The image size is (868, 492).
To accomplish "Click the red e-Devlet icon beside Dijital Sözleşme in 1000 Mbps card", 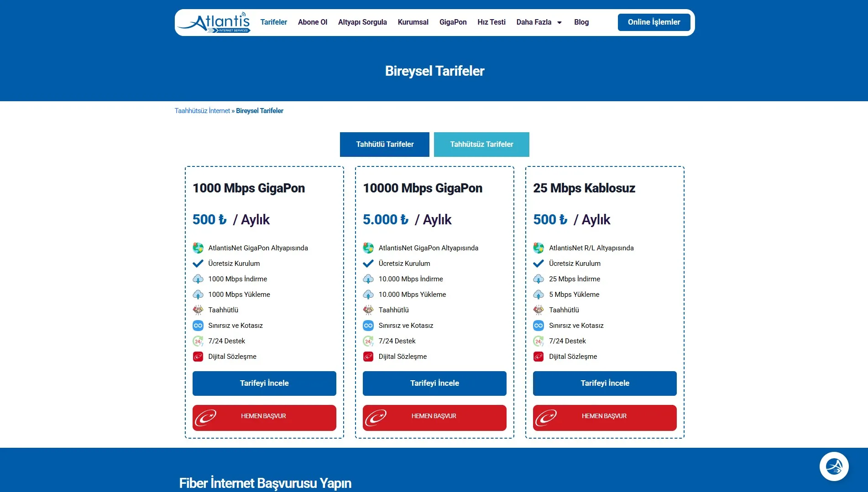I will coord(198,357).
